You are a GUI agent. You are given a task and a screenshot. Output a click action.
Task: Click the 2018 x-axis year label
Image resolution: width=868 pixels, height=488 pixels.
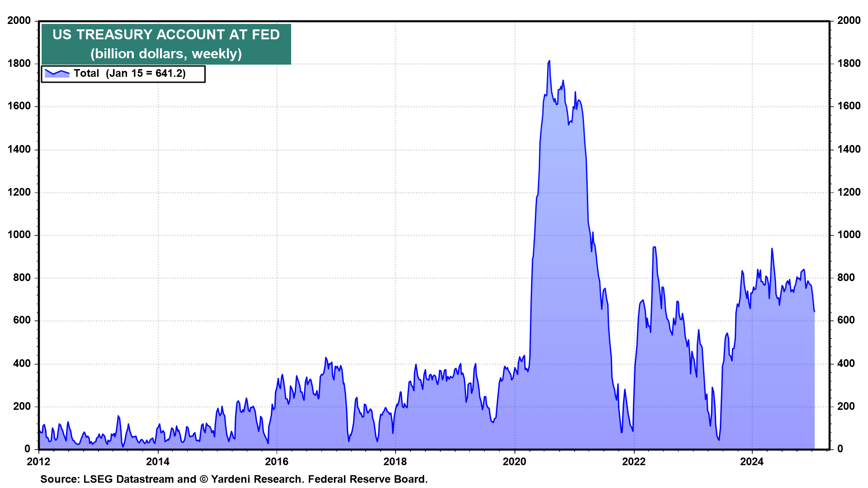pos(395,461)
